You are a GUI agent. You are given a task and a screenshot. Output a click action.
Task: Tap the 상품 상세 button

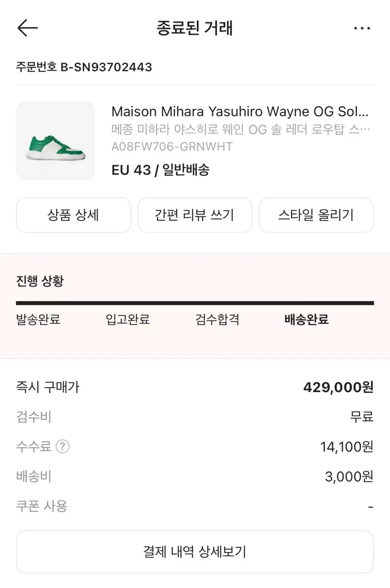coord(73,215)
